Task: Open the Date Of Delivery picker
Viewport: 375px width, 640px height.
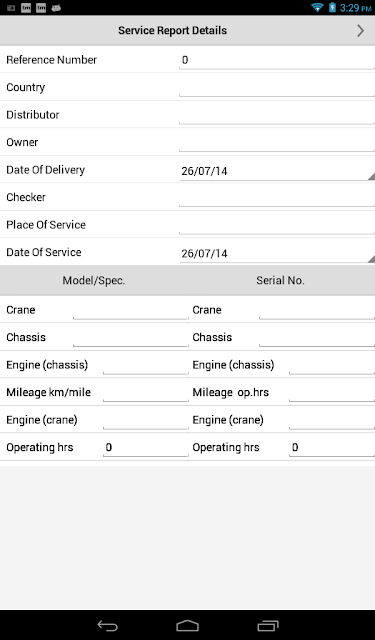Action: (x=277, y=171)
